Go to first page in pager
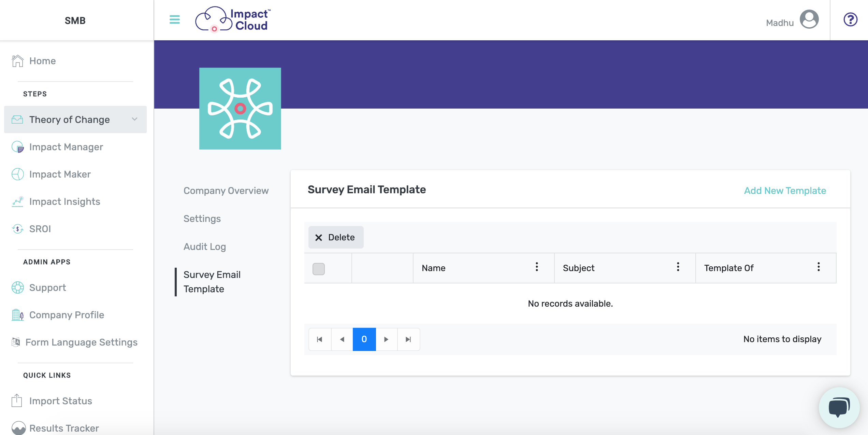 point(320,339)
